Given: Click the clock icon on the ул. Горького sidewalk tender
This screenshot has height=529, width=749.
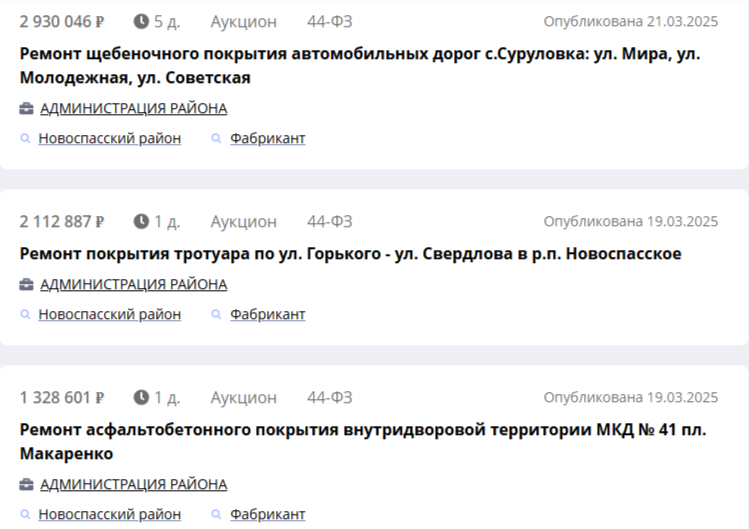Looking at the screenshot, I should click(x=141, y=221).
